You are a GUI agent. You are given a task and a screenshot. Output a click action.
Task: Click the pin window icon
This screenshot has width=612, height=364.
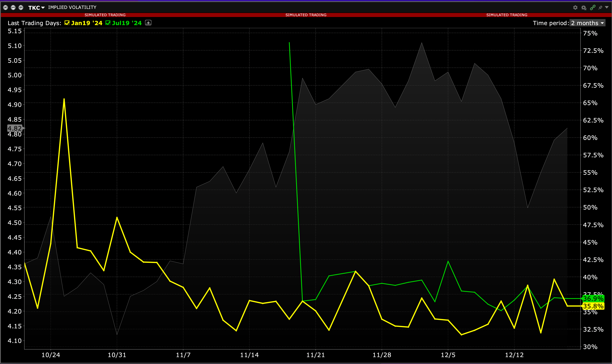[x=600, y=8]
